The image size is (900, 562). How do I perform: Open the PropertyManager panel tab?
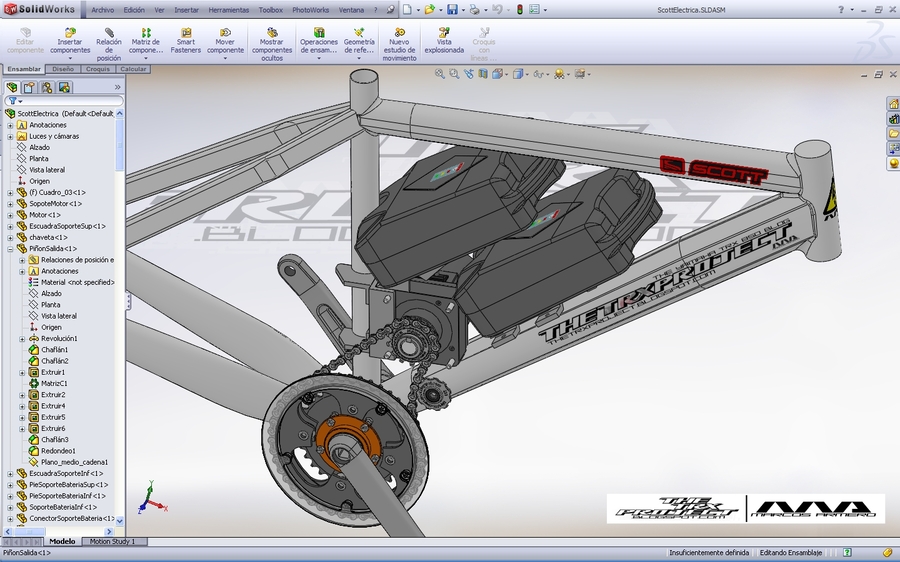click(x=29, y=87)
